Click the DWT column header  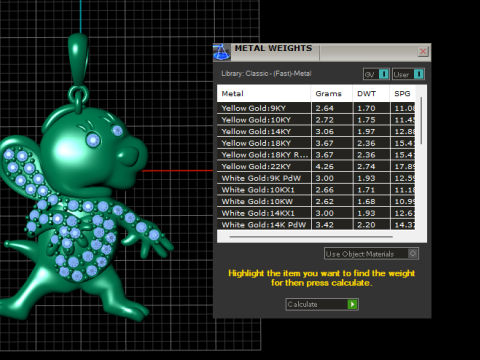tap(371, 94)
